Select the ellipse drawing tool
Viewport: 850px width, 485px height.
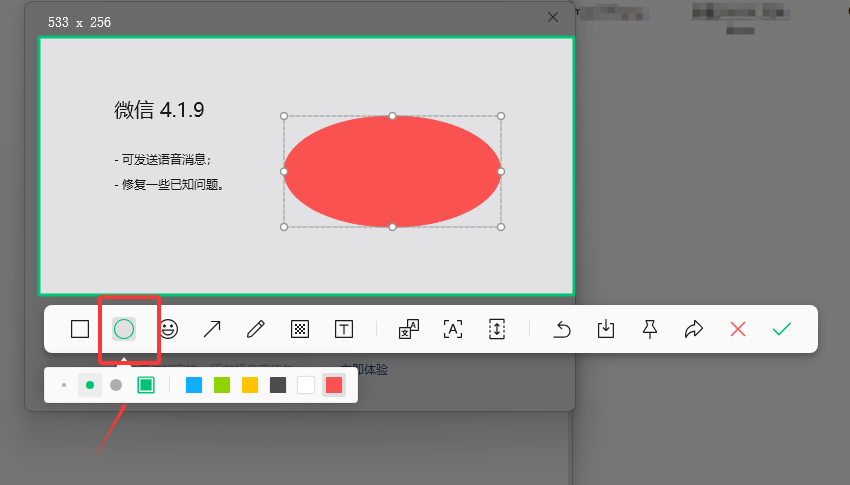click(124, 329)
